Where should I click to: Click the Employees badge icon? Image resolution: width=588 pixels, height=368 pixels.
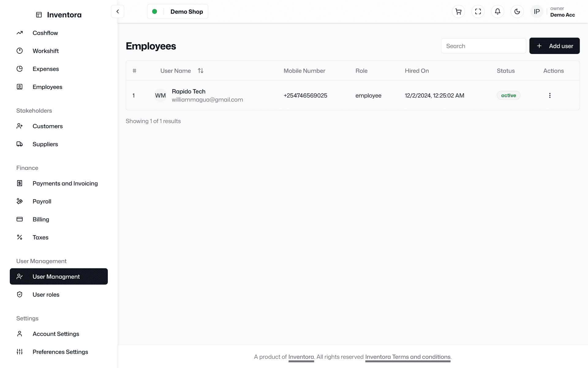[x=20, y=87]
